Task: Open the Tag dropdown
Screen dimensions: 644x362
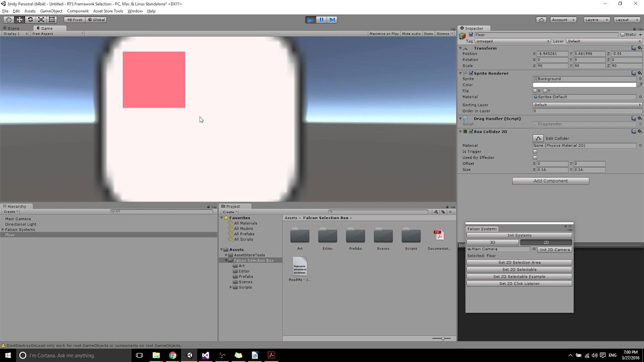Action: point(513,41)
